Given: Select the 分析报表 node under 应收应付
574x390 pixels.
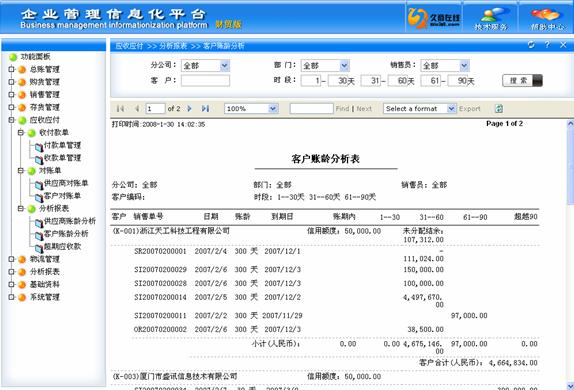Looking at the screenshot, I should tap(54, 208).
